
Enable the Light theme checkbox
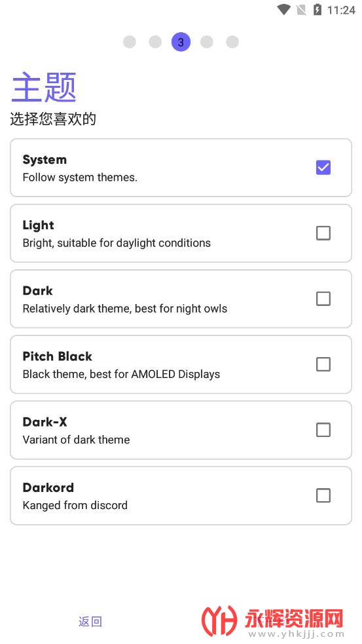[x=323, y=233]
